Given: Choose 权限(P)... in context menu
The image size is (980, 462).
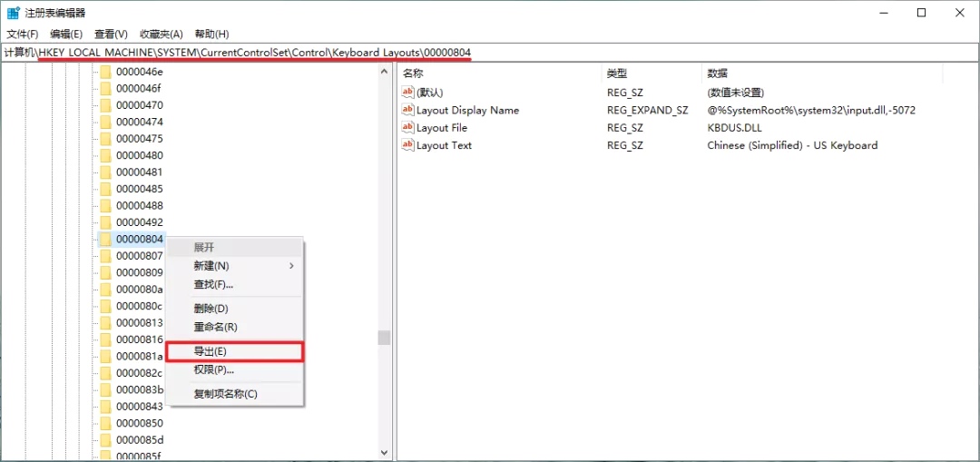Looking at the screenshot, I should coord(234,369).
